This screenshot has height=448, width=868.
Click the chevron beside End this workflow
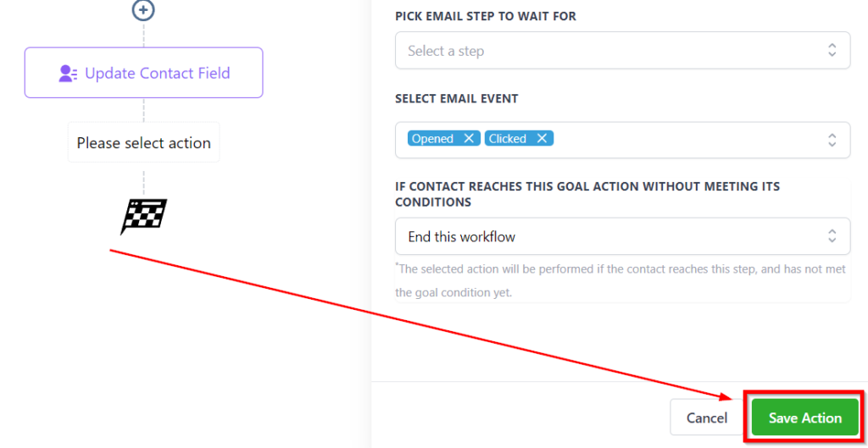[832, 236]
